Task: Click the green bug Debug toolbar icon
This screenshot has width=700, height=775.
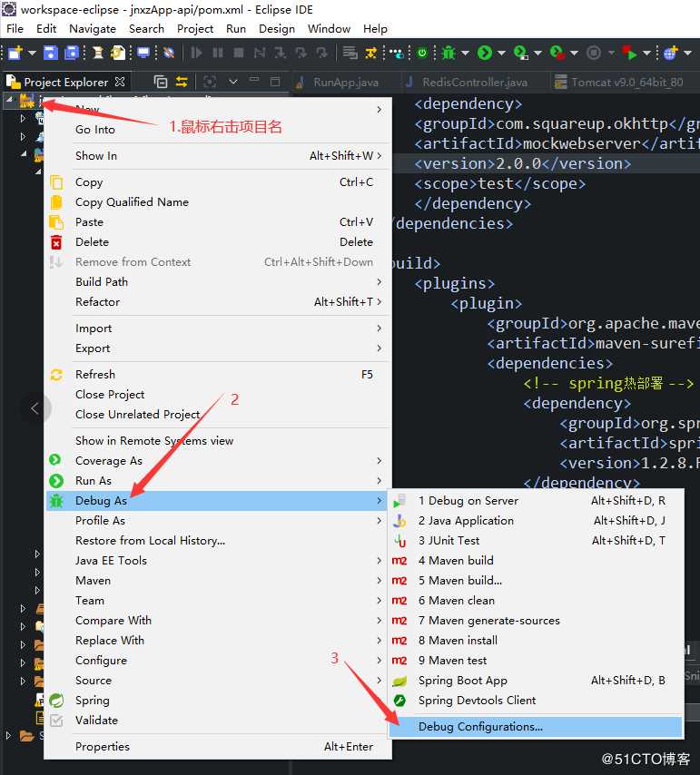Action: 449,53
